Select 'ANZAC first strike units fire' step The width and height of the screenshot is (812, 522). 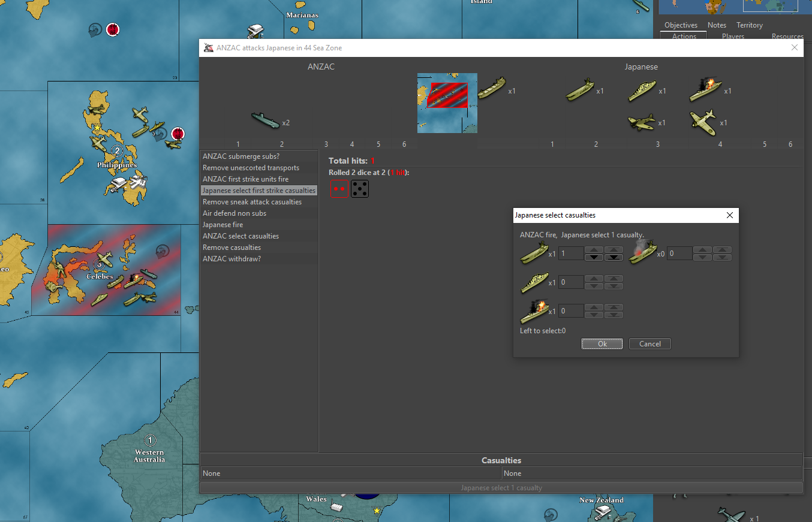[258, 179]
